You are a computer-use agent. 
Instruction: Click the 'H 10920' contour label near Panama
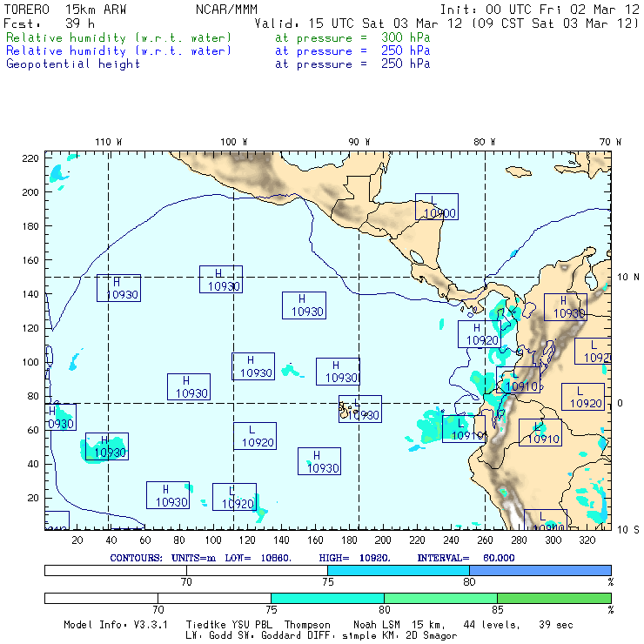[x=480, y=334]
